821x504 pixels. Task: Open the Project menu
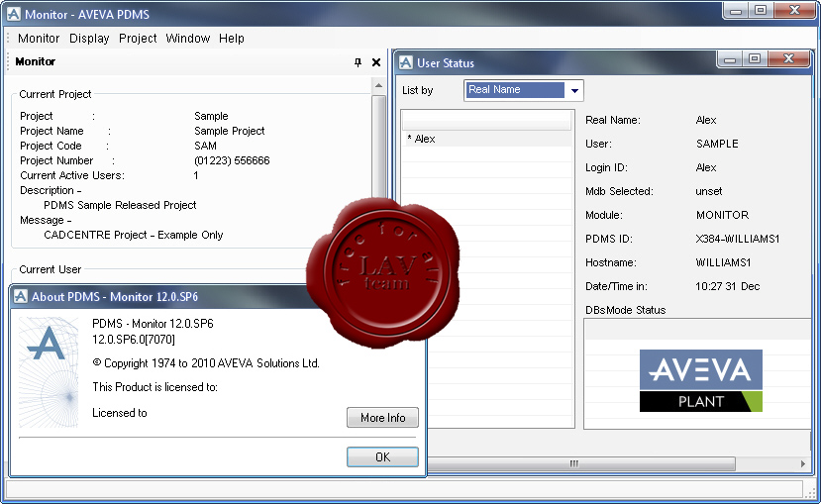pyautogui.click(x=138, y=39)
